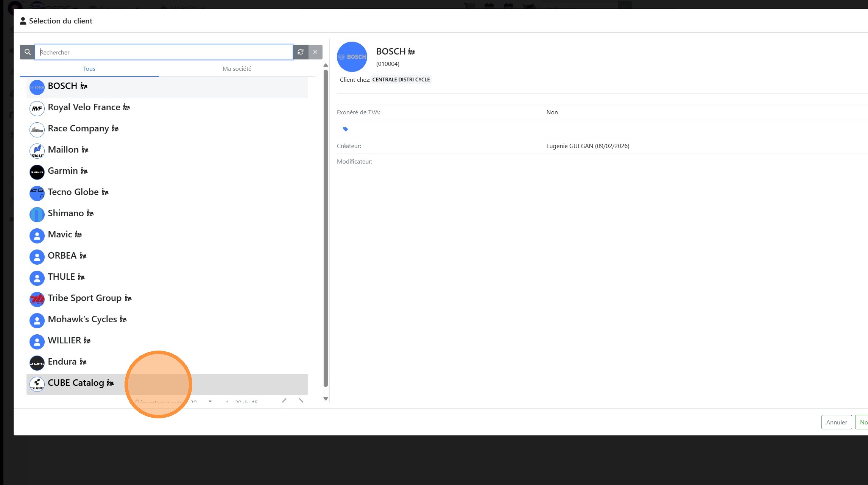Click the refresh client list icon
Viewport: 868px width, 485px height.
tap(301, 52)
